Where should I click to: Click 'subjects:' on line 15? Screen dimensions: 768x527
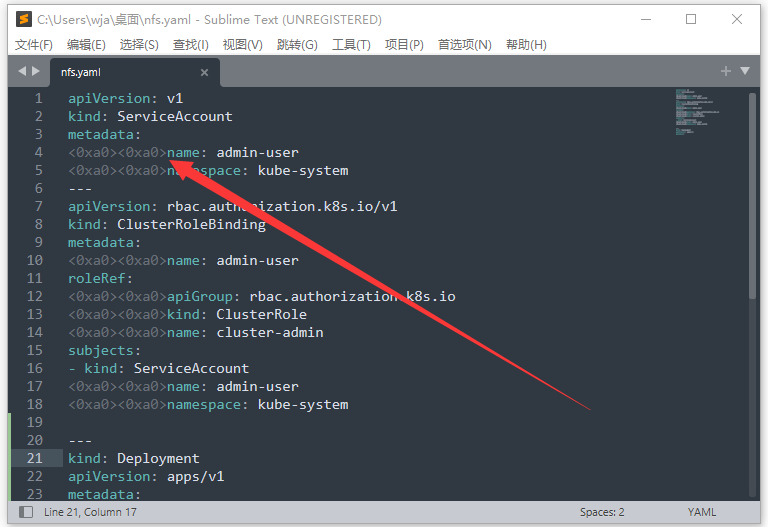[x=104, y=351]
